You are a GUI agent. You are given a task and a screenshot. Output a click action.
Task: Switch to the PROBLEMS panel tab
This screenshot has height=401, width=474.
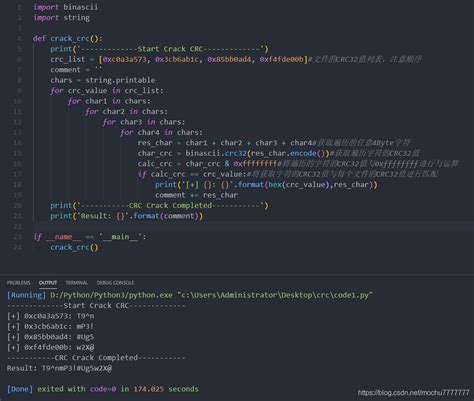(18, 283)
